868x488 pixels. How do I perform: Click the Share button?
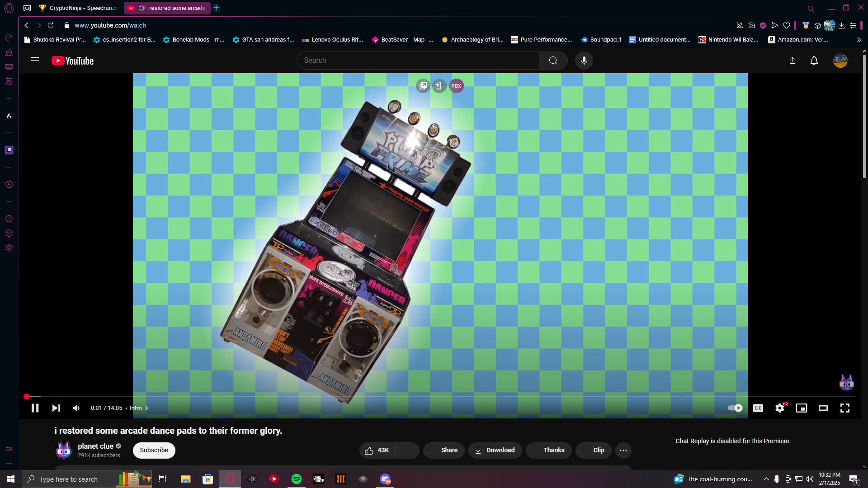tap(444, 450)
